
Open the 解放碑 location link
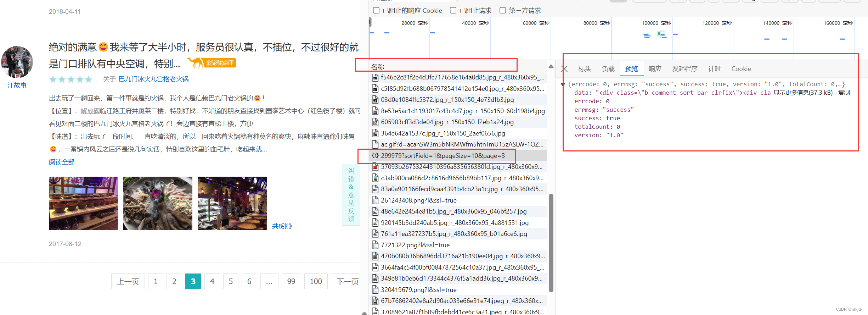click(90, 111)
